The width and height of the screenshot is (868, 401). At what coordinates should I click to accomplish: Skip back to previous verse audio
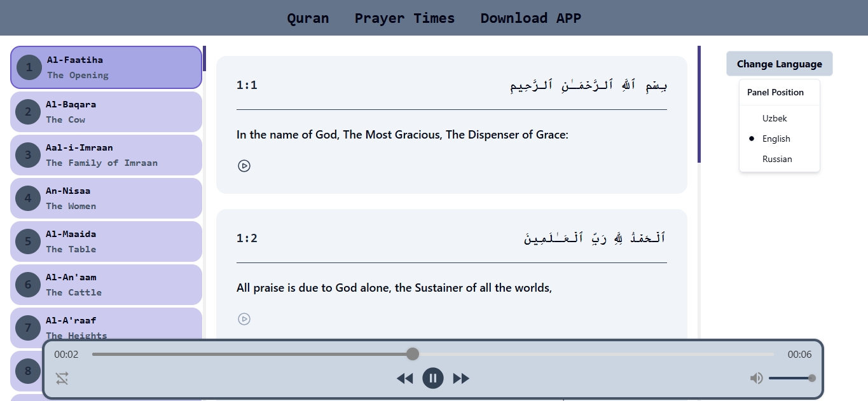pos(405,379)
